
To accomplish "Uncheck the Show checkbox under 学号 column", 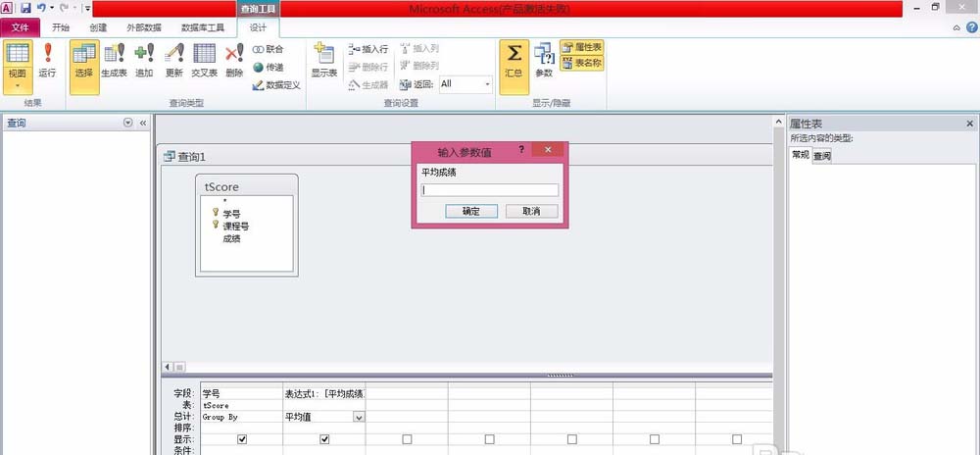I will click(242, 440).
